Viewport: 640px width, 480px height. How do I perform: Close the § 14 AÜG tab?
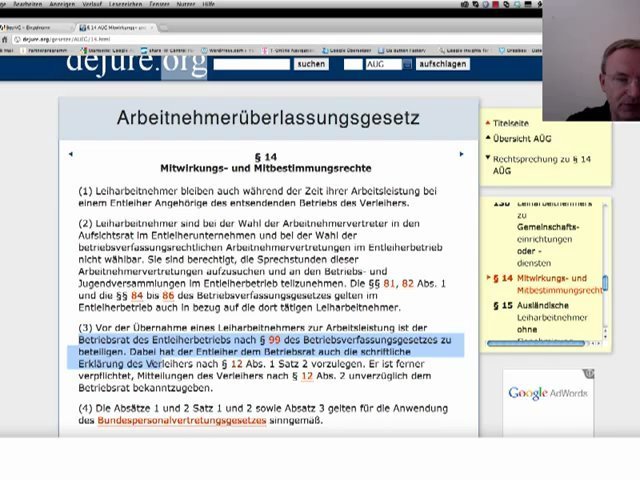click(x=151, y=28)
